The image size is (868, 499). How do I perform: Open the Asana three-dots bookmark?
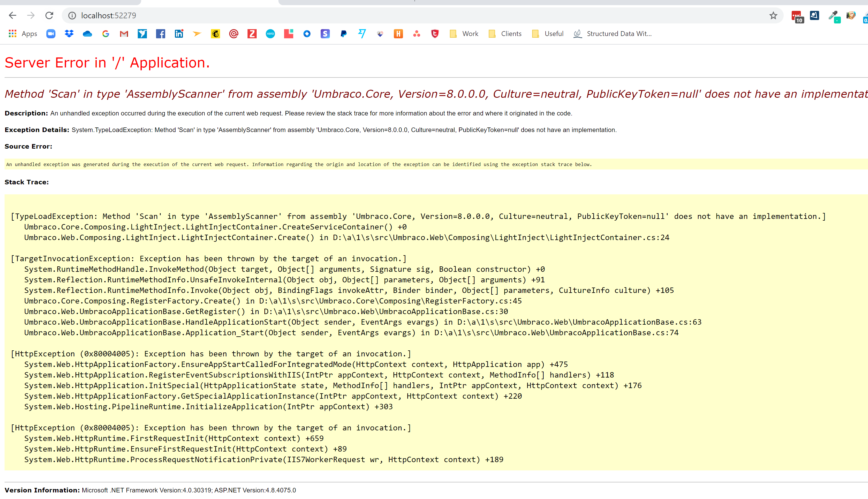tap(417, 34)
